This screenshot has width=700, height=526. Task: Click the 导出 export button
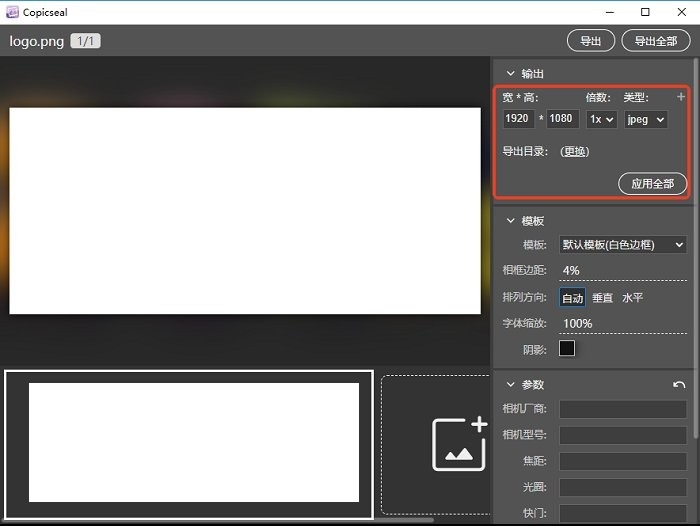[591, 41]
